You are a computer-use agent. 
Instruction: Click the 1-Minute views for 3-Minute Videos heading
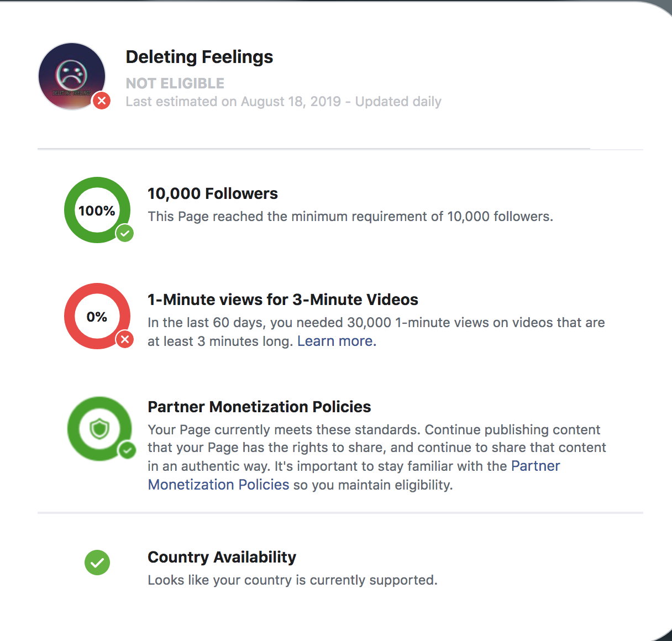tap(283, 300)
